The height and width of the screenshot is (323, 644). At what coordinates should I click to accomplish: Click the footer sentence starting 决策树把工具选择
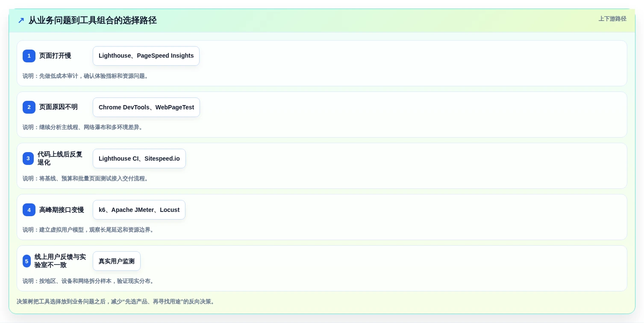pyautogui.click(x=117, y=302)
